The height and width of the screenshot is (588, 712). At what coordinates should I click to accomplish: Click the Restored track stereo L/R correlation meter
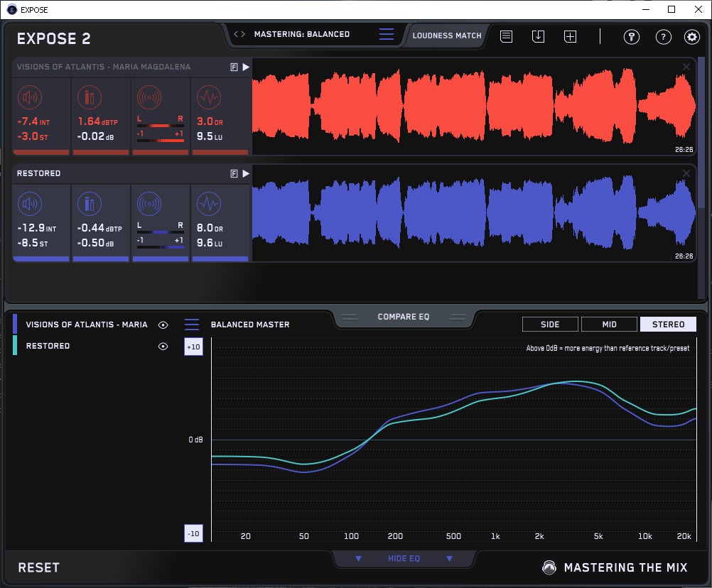coord(161,236)
